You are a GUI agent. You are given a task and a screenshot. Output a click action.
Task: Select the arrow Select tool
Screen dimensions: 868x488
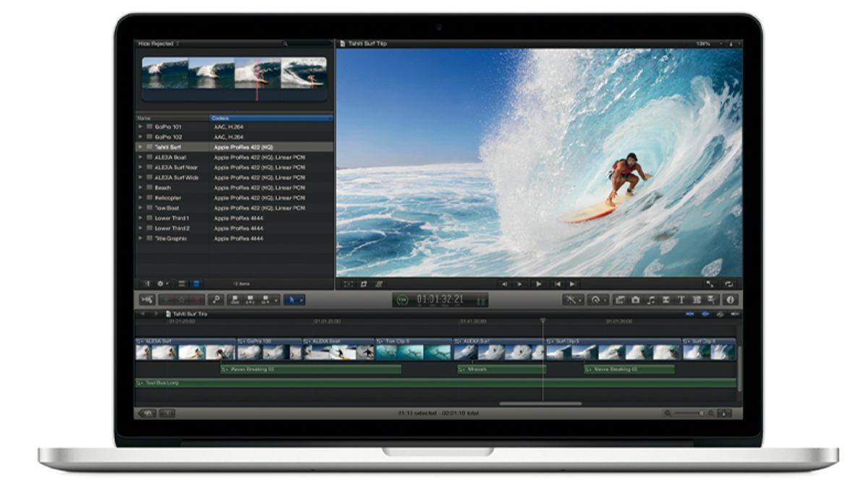292,299
